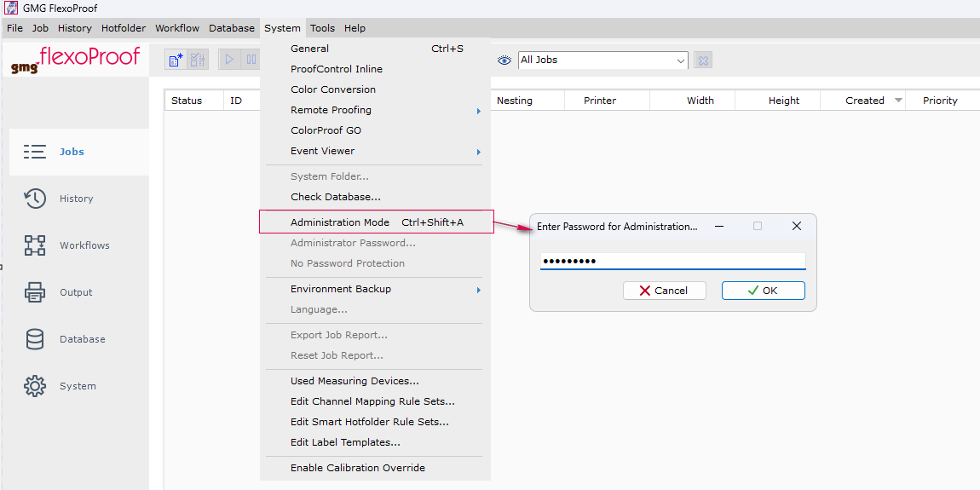Open the File menu

(15, 28)
